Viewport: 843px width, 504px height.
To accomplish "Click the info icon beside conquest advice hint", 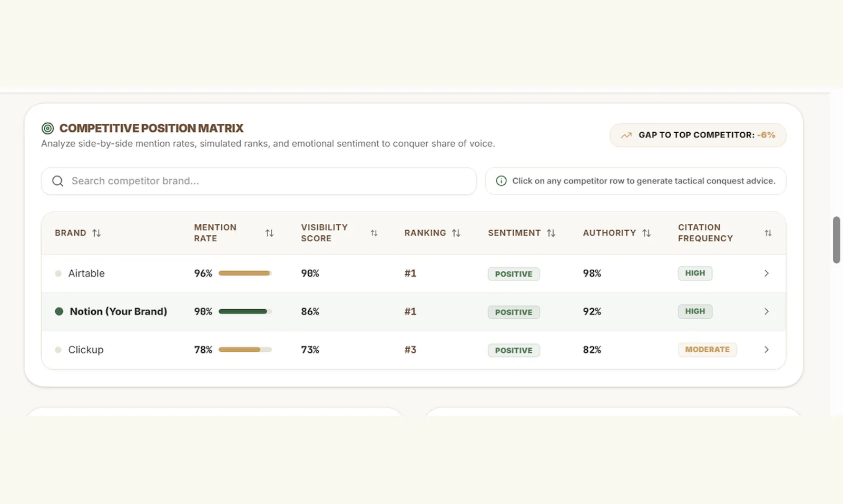I will click(x=501, y=181).
